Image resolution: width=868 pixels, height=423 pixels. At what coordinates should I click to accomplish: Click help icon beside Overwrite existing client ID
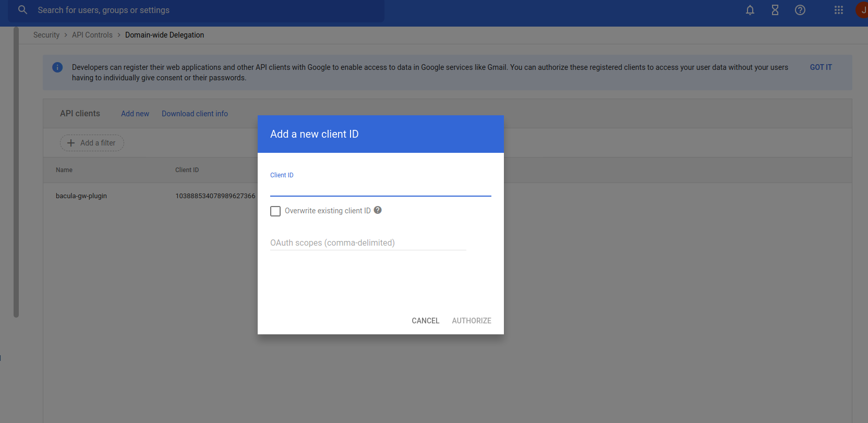(378, 210)
